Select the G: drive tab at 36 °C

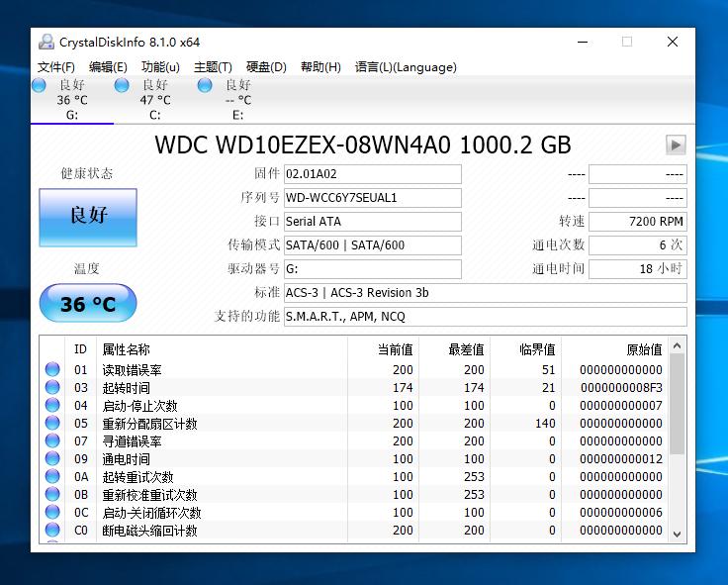pos(72,99)
